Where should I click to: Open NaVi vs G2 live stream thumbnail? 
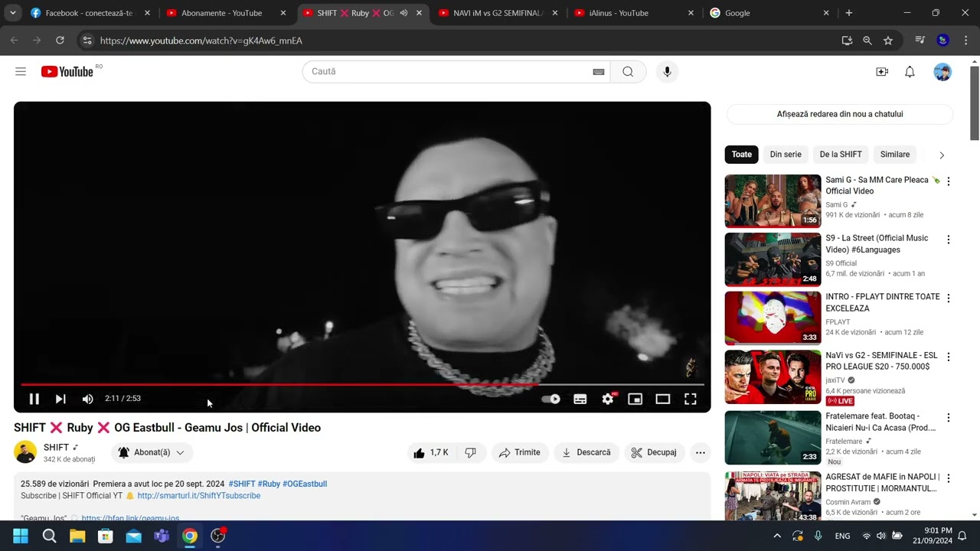pos(773,377)
